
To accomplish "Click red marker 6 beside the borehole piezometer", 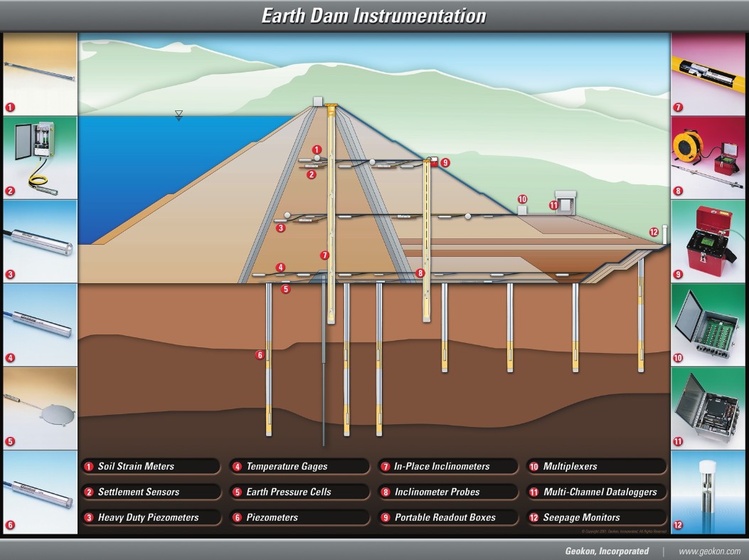I will 260,354.
